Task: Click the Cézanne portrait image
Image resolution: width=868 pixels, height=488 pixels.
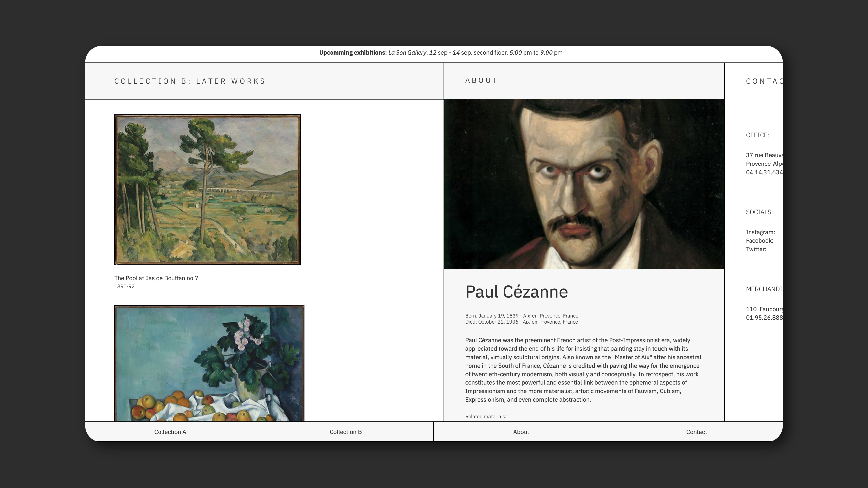Action: (x=584, y=184)
